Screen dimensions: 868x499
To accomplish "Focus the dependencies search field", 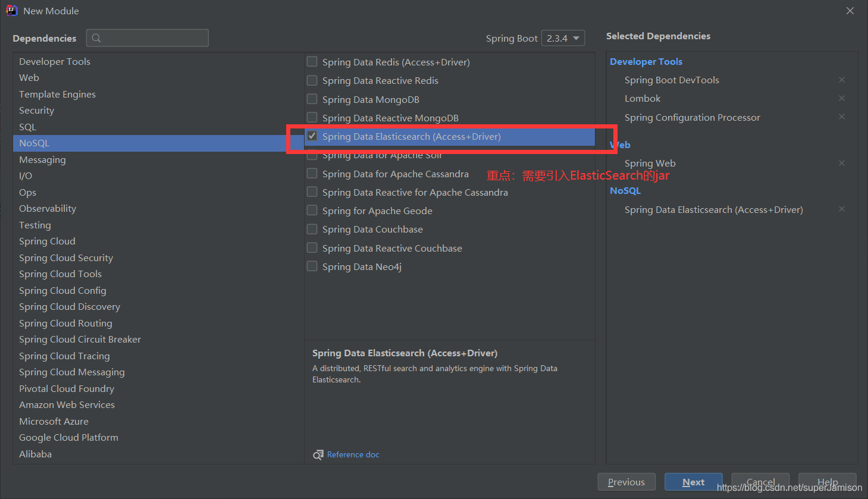I will coord(148,38).
